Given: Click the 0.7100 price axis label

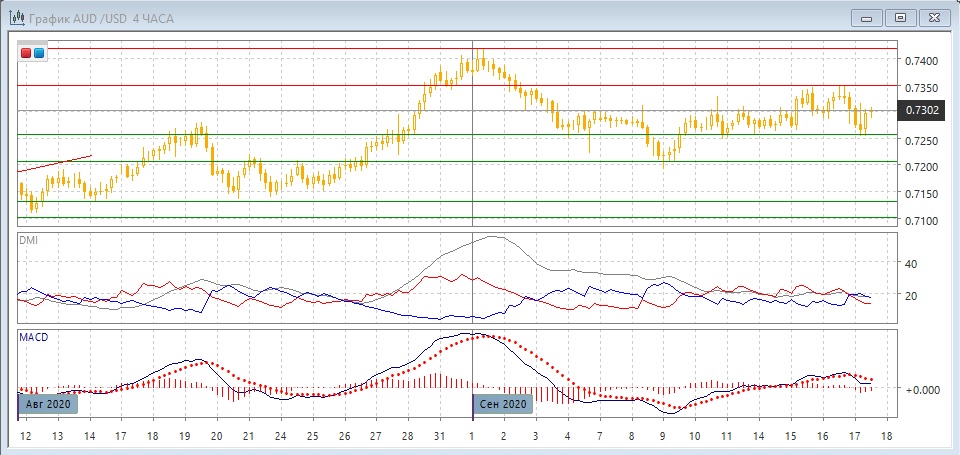Looking at the screenshot, I should (x=922, y=220).
